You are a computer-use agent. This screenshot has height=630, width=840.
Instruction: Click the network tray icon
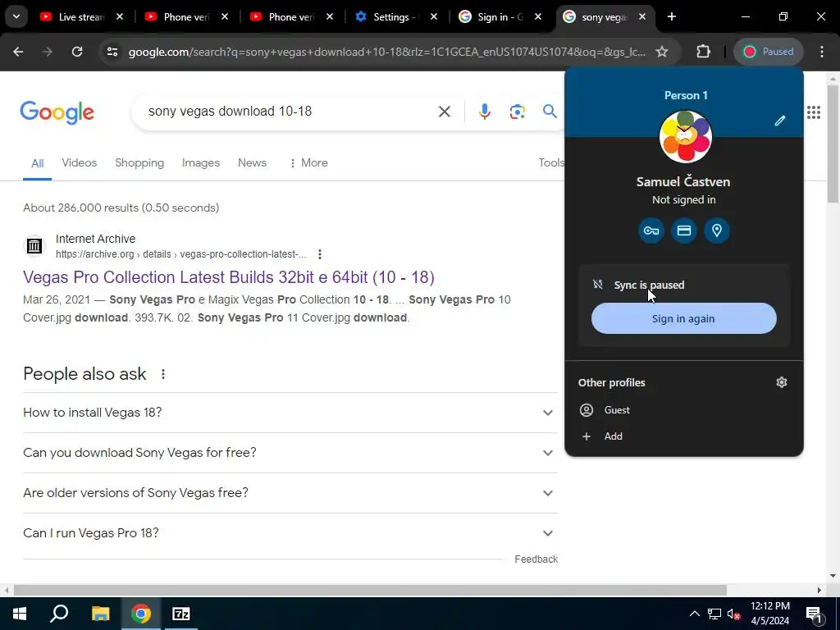(714, 614)
